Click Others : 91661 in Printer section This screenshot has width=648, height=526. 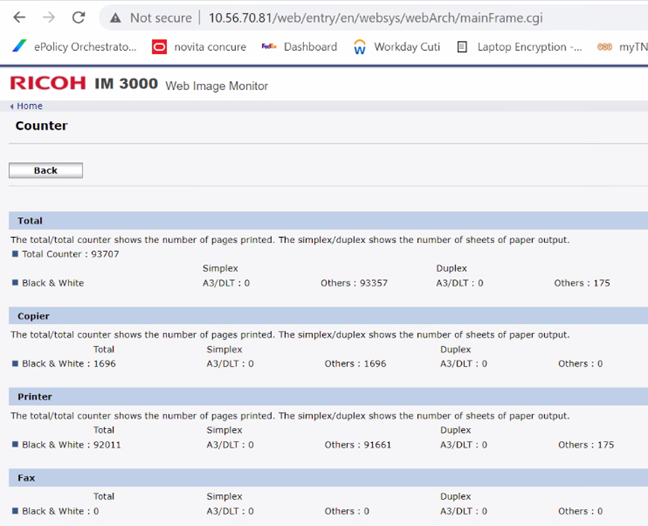click(358, 445)
